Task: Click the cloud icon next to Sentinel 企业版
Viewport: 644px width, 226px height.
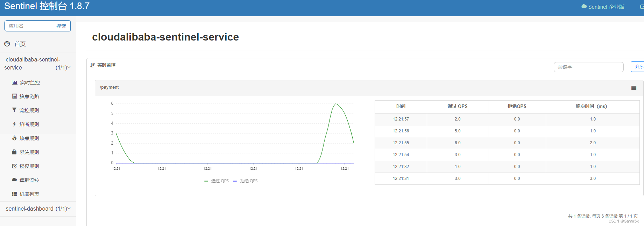Action: 584,6
